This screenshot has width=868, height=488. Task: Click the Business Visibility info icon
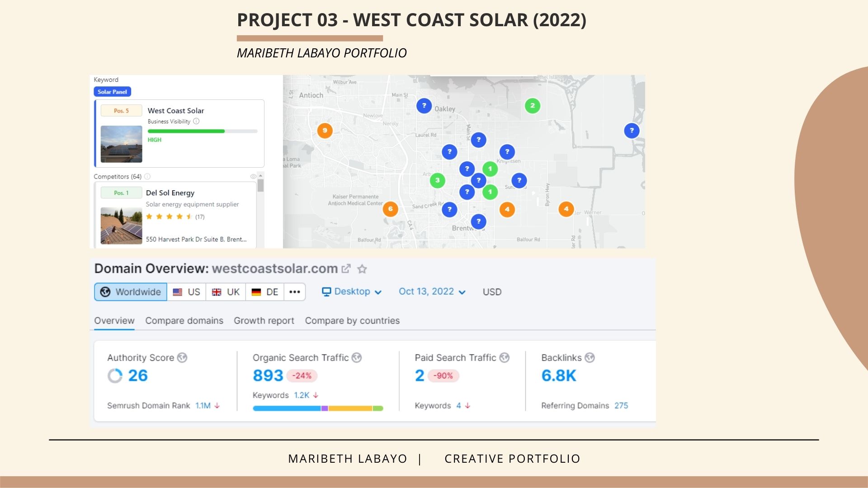pos(196,121)
